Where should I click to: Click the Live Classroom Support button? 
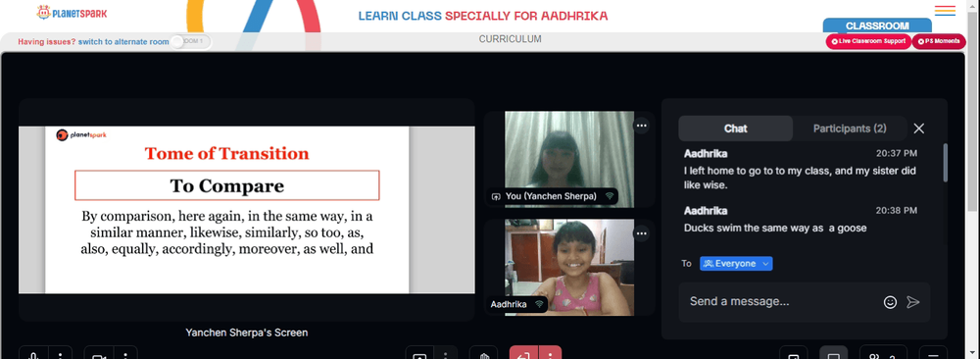(x=868, y=41)
